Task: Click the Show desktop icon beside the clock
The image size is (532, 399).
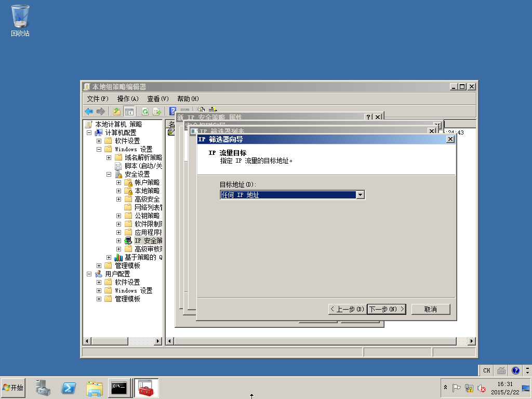Action: pos(526,388)
